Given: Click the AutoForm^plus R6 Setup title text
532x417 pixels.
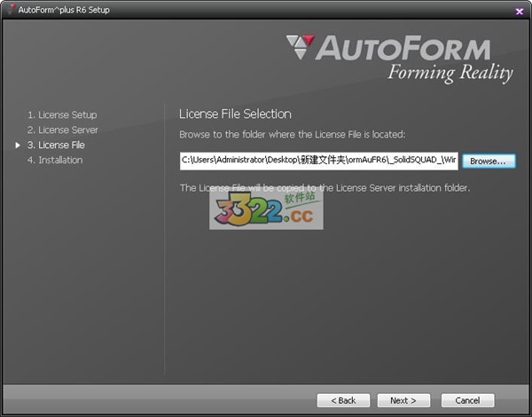Looking at the screenshot, I should 64,10.
